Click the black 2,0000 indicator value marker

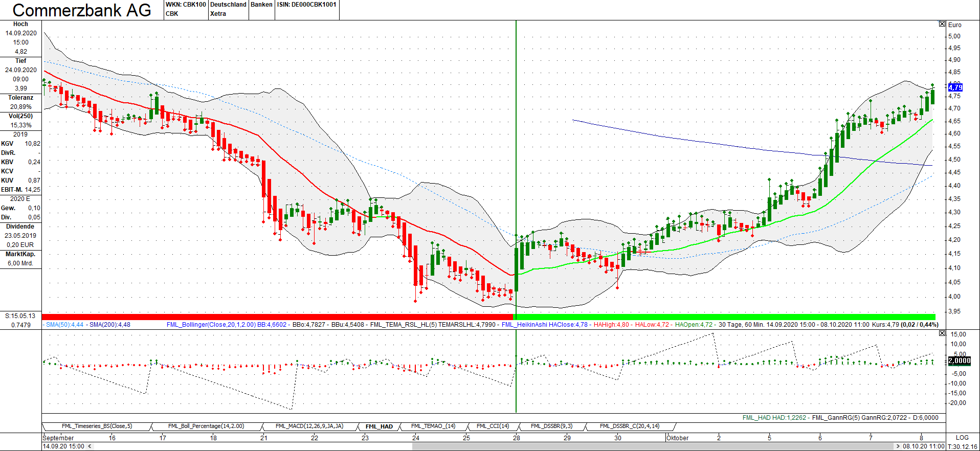pyautogui.click(x=959, y=360)
